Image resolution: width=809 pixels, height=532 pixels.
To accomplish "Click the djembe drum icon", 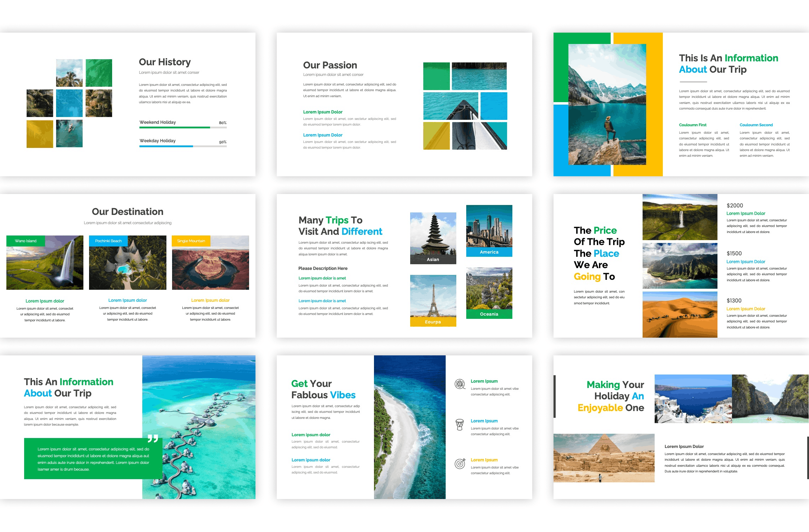I will (459, 425).
